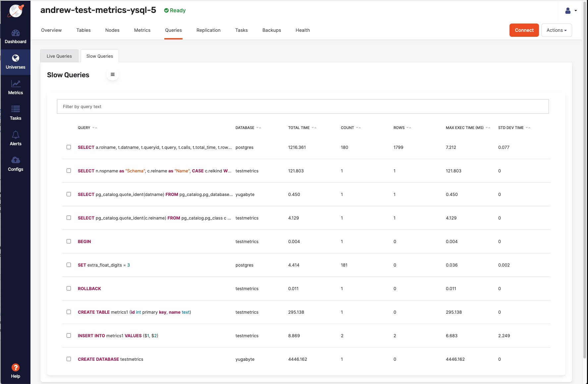Sort by STD DEV TIME column arrows

[x=528, y=128]
